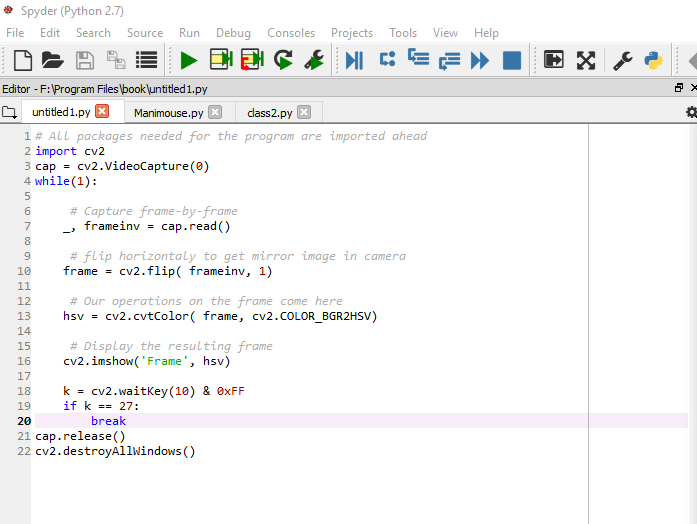
Task: Run current line debug step icon
Action: click(387, 59)
